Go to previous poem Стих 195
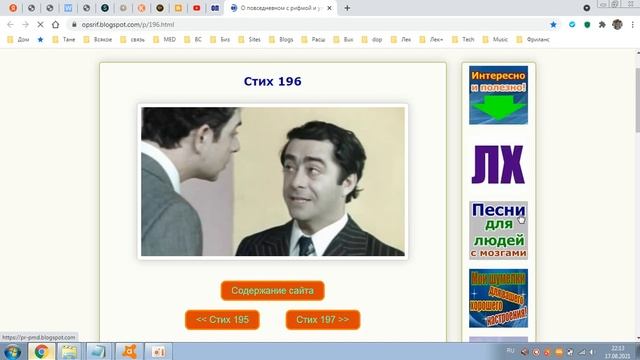The image size is (640, 360). (222, 320)
